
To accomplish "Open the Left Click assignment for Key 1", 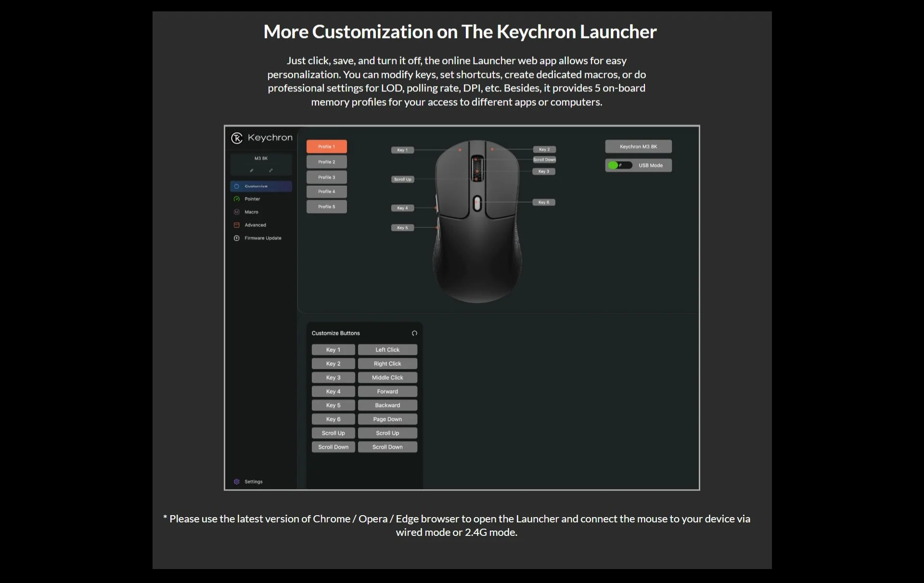I will click(x=387, y=350).
